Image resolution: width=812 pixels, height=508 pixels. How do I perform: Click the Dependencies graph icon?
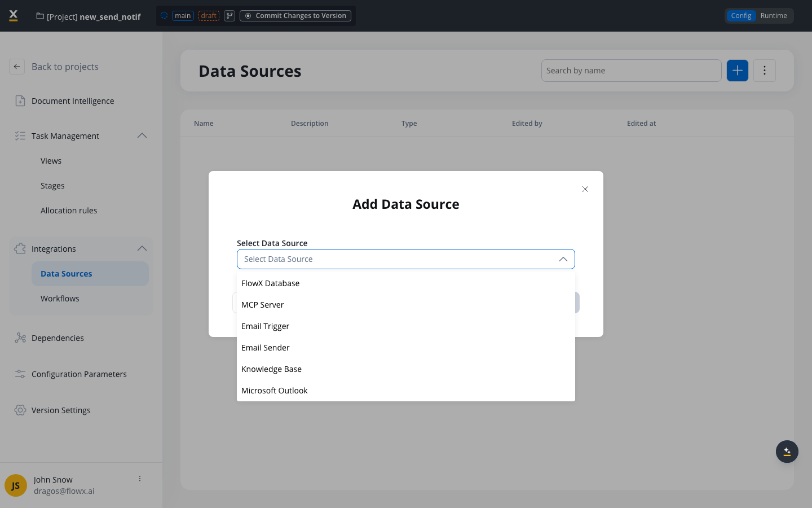(20, 338)
